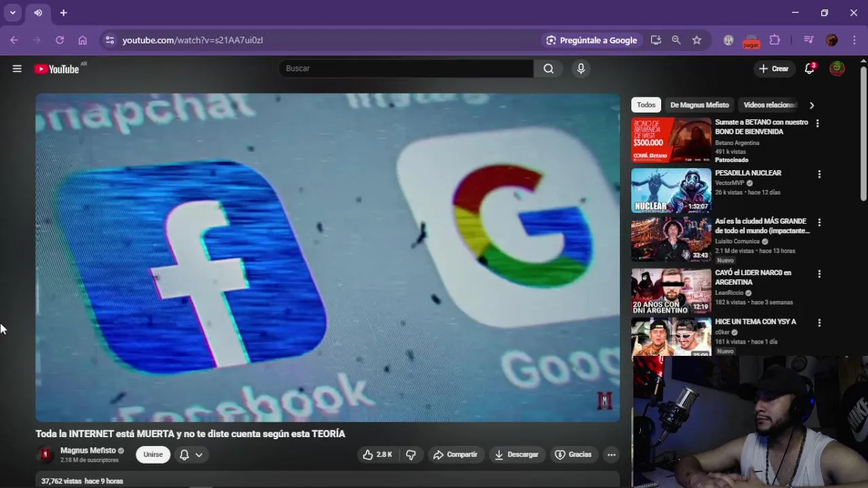
Task: Open the YouTube hamburger guide menu
Action: point(17,68)
